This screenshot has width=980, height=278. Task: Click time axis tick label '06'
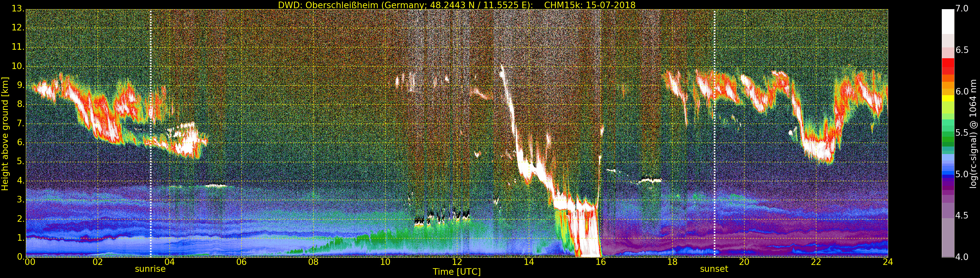[241, 262]
